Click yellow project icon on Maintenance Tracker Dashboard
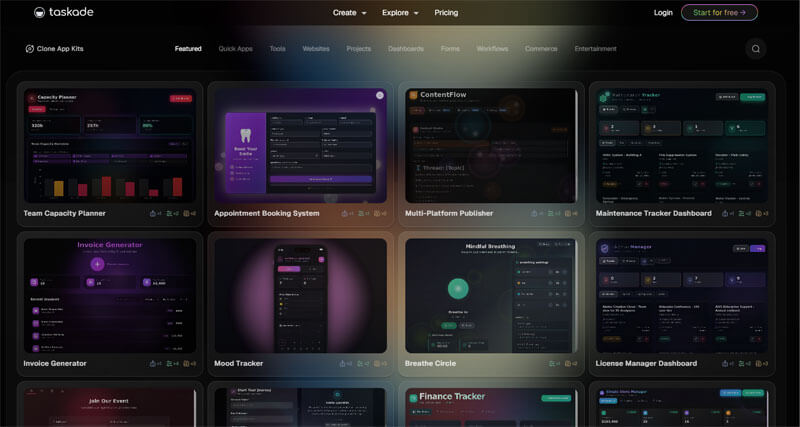The image size is (800, 427). (x=759, y=214)
